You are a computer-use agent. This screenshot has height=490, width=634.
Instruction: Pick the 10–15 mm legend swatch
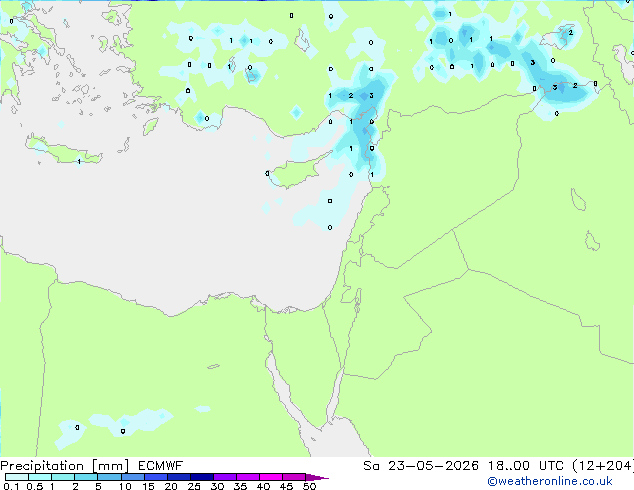click(133, 477)
